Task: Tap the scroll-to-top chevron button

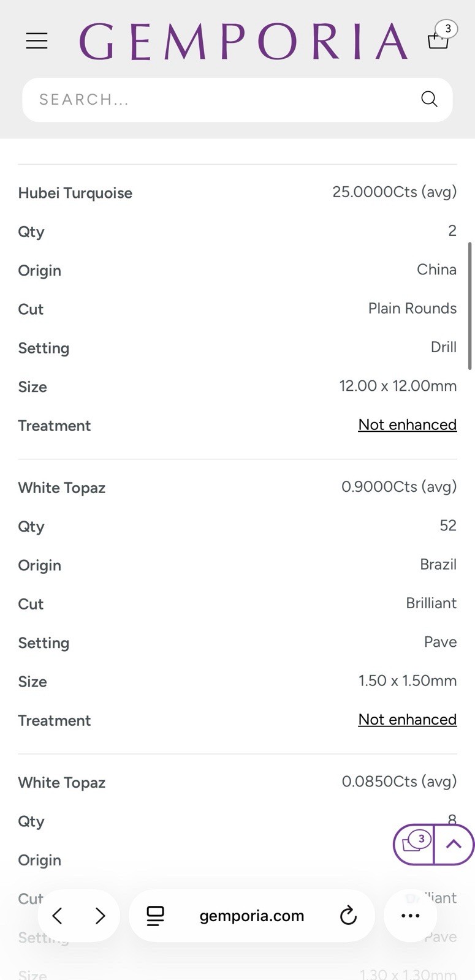Action: 454,845
